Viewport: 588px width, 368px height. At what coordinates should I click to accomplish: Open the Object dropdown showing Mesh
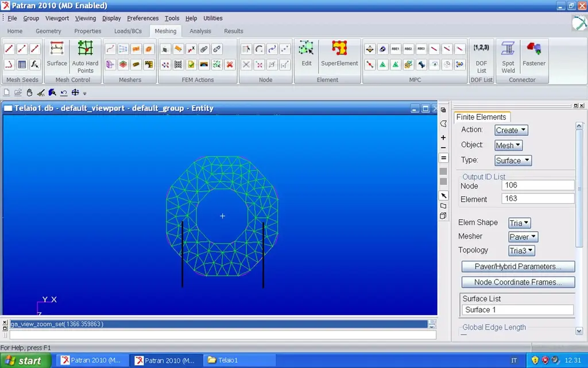point(509,145)
